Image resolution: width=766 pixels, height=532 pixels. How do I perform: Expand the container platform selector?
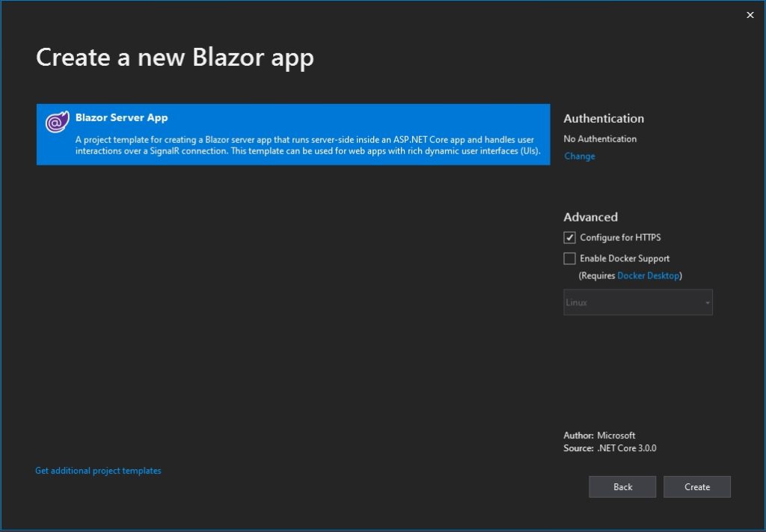[637, 302]
